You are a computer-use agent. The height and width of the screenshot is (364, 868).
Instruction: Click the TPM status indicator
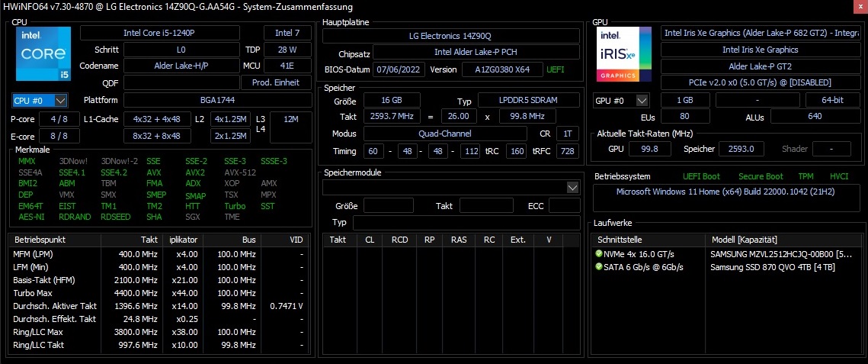805,176
